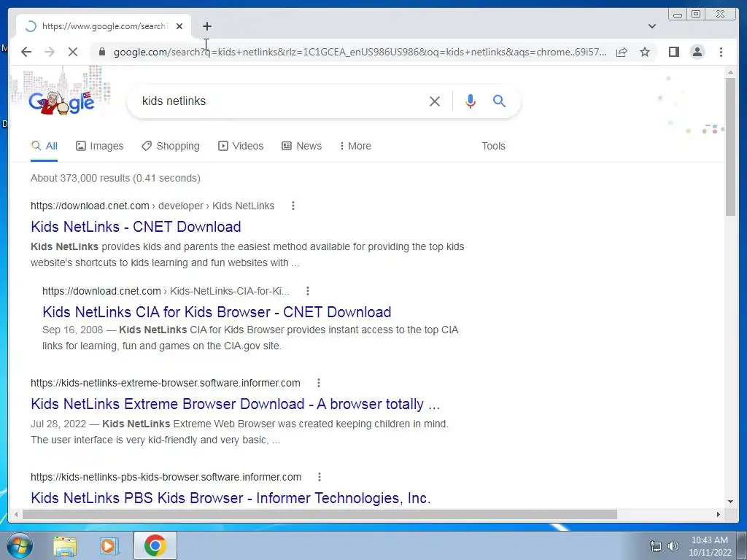Open options for first CNET result

(293, 206)
